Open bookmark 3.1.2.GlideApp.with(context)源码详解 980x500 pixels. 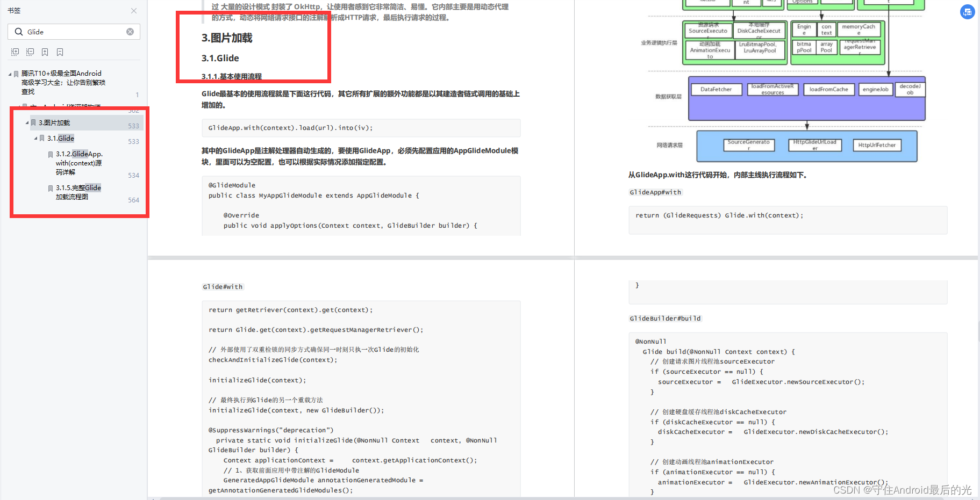pyautogui.click(x=79, y=163)
